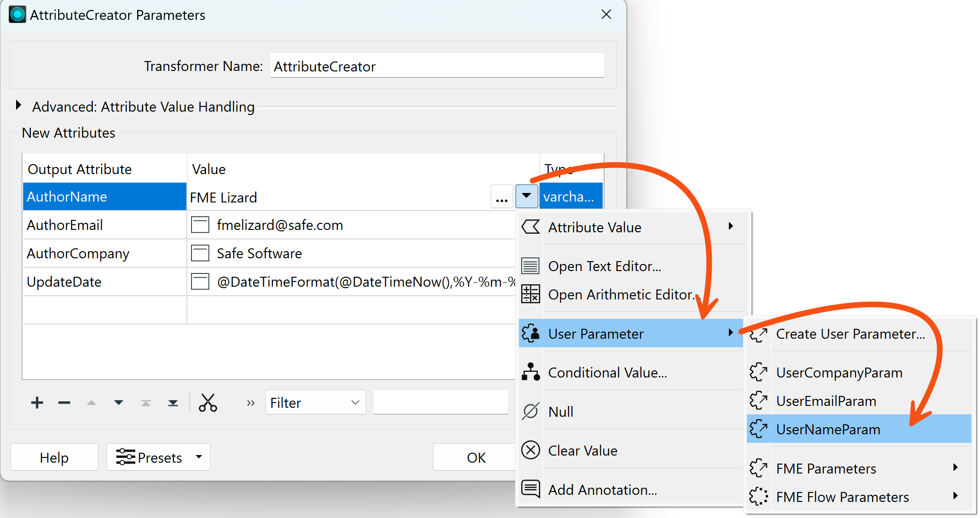Select UserNameParam from parameter list
The image size is (980, 518).
coord(828,429)
